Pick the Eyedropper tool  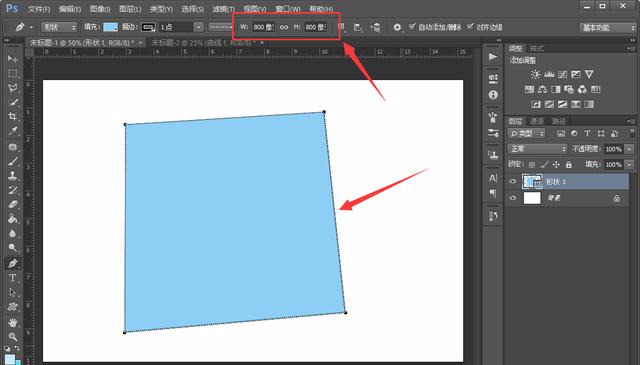tap(13, 131)
